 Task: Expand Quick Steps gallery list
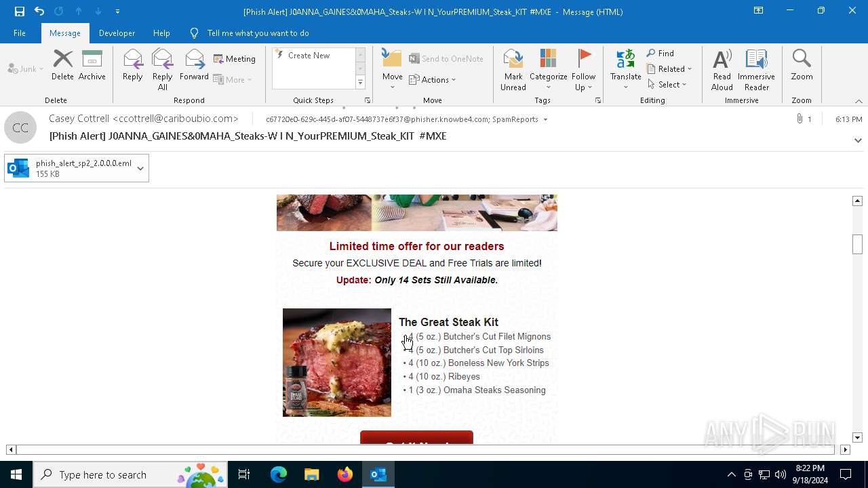[x=360, y=83]
